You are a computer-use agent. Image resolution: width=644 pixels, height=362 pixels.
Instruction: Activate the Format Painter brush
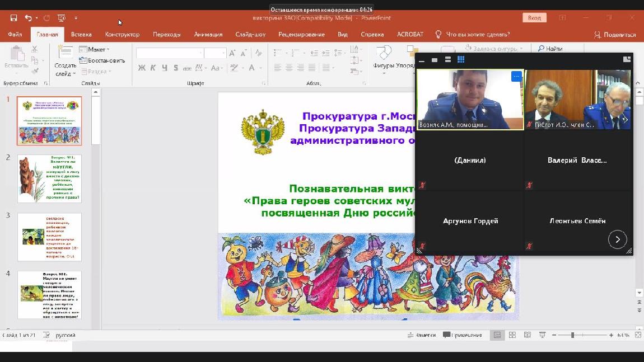35,71
